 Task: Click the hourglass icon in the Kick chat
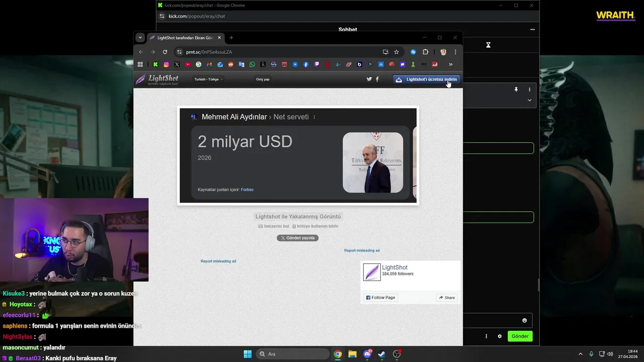coord(488,45)
